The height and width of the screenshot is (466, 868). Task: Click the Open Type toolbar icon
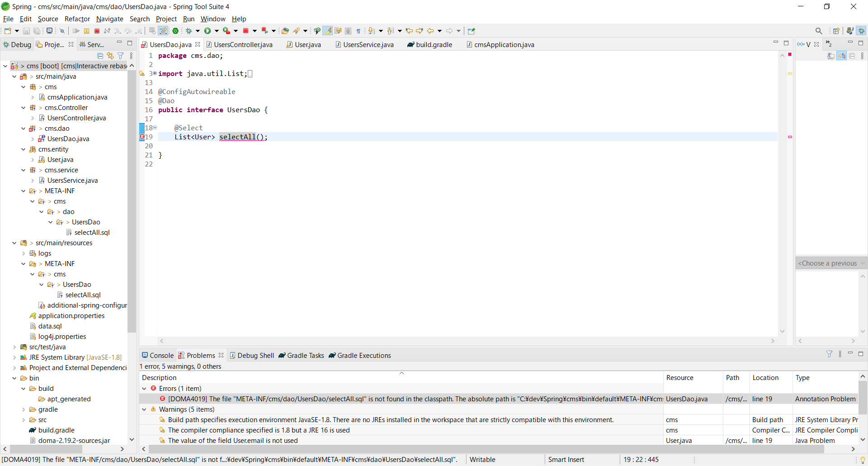coord(285,31)
